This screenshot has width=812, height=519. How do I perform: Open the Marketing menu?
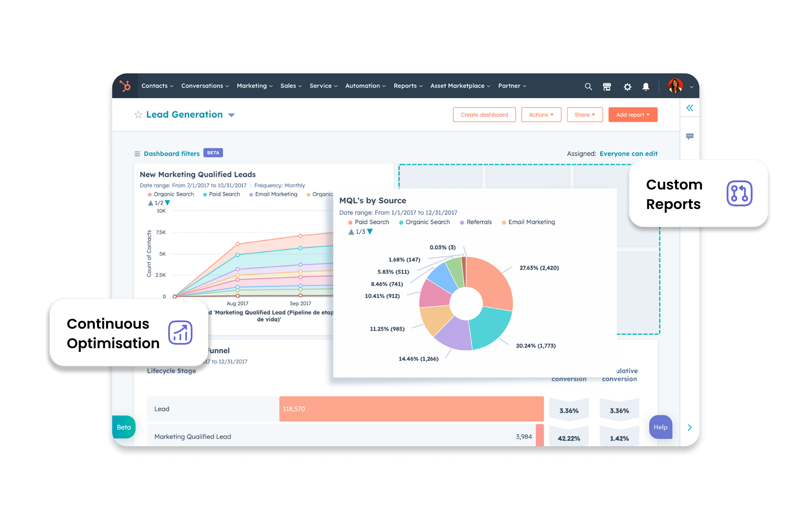(254, 86)
